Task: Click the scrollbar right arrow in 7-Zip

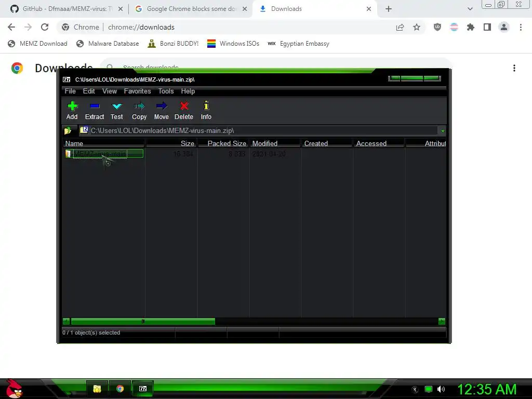Action: 442,321
